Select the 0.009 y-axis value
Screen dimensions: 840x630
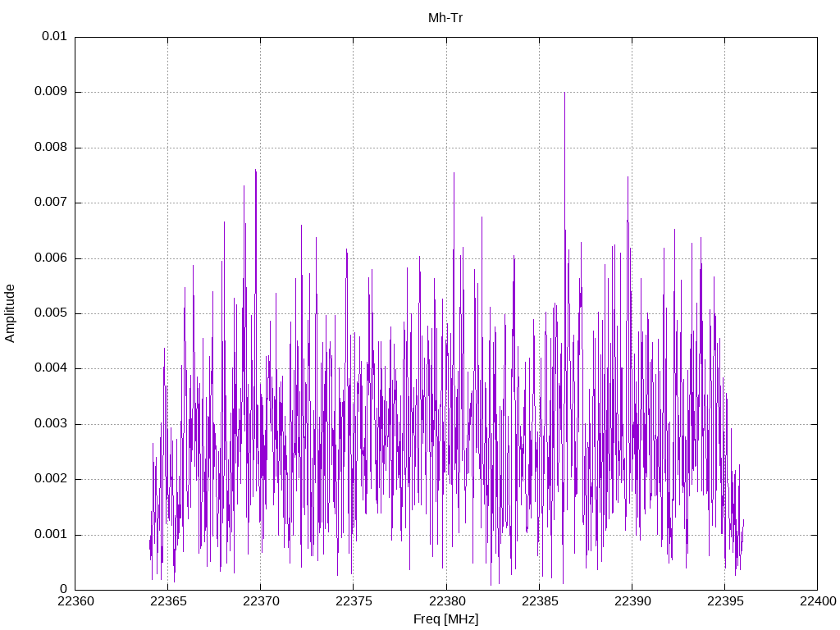pos(51,92)
